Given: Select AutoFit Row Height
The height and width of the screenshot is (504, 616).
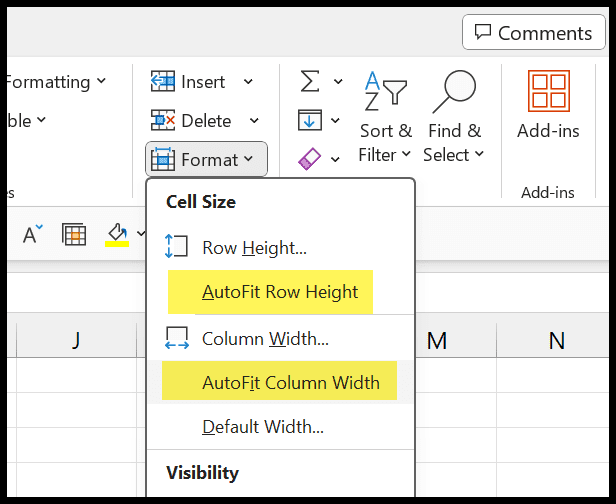Looking at the screenshot, I should [280, 292].
